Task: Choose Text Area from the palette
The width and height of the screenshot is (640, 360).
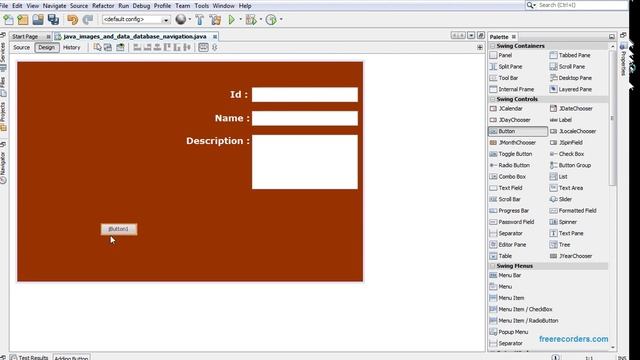Action: (x=566, y=188)
